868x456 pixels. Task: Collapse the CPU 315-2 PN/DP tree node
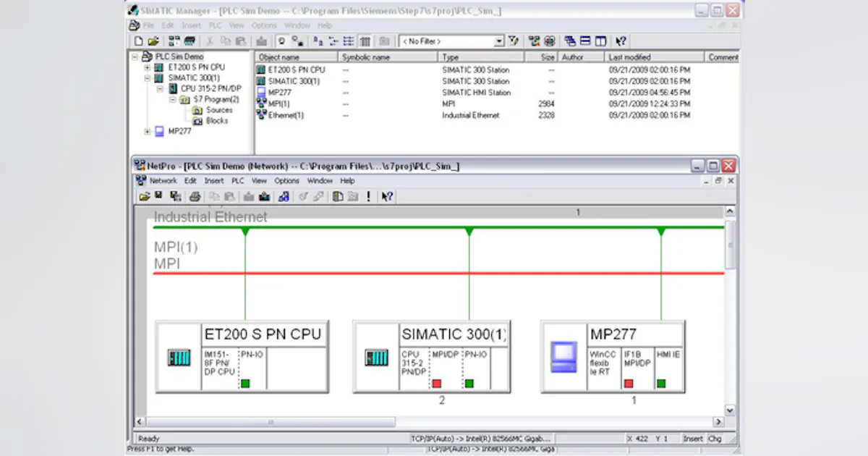[x=161, y=88]
